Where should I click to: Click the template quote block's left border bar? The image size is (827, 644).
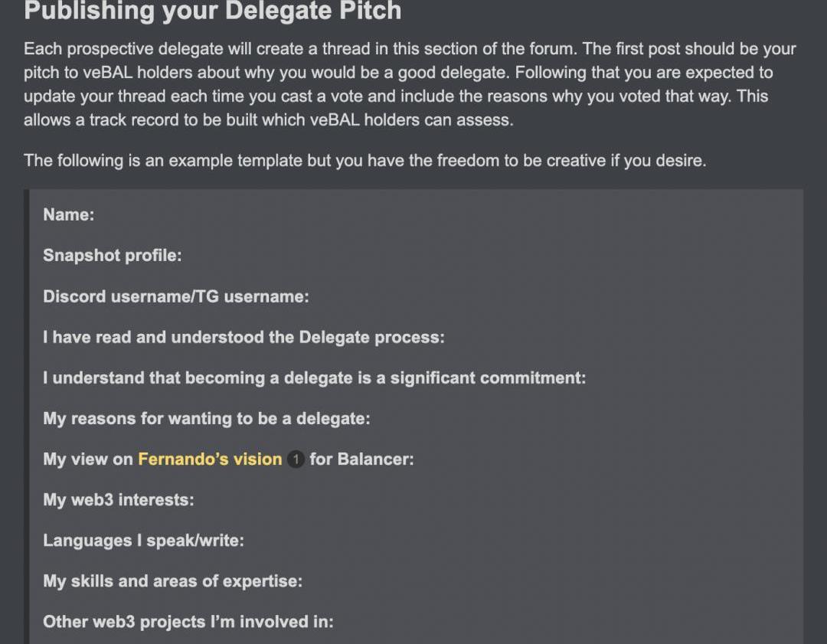pos(27,414)
